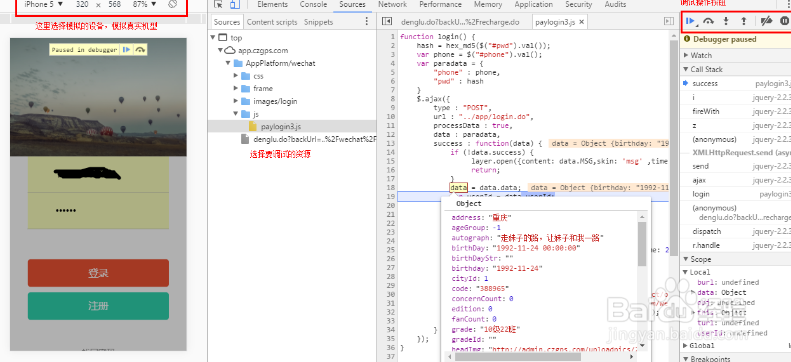Open the Performance tab
Image resolution: width=791 pixels, height=362 pixels.
click(x=440, y=4)
